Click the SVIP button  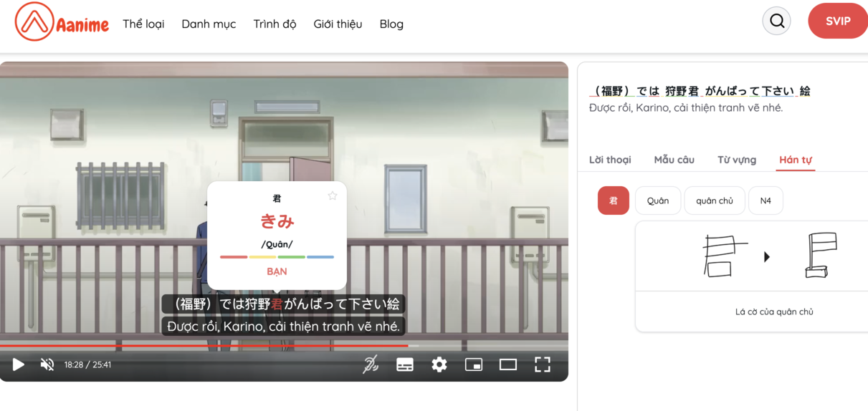pyautogui.click(x=837, y=21)
